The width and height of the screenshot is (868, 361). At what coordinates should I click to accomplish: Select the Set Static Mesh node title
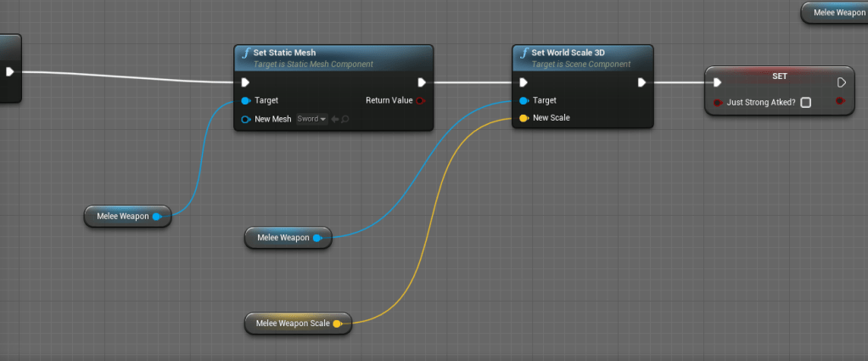tap(284, 53)
